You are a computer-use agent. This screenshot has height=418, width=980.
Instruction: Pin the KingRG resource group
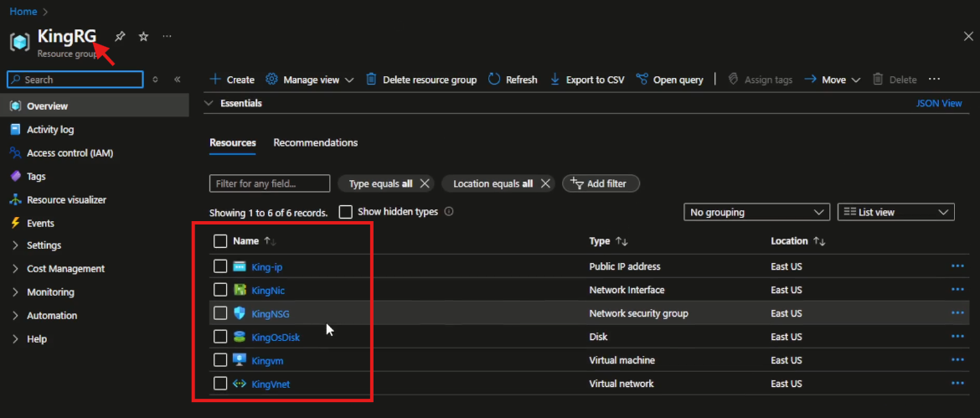(120, 37)
